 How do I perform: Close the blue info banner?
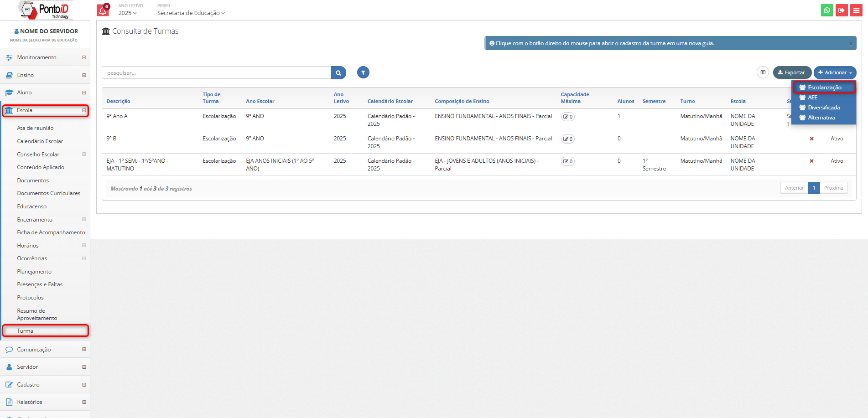(x=851, y=44)
